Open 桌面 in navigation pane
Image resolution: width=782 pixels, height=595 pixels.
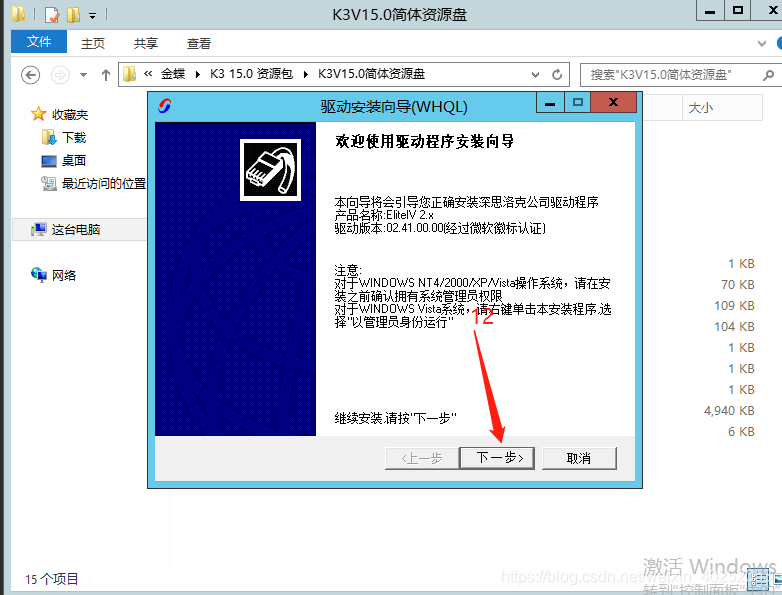74,161
